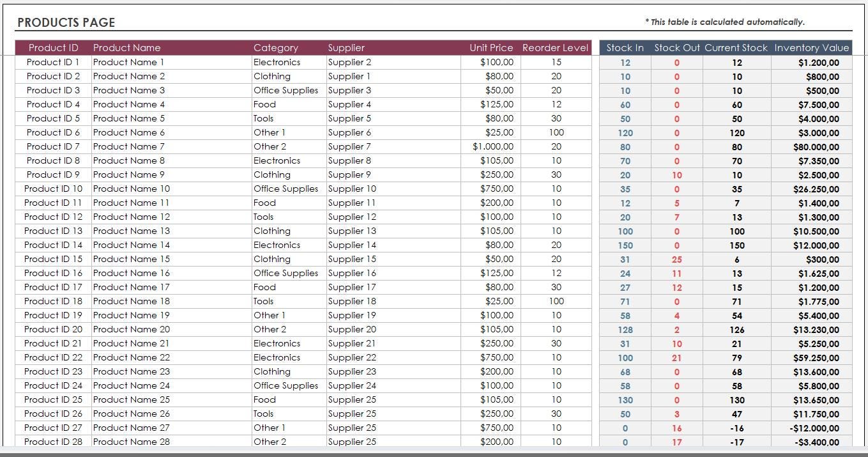The width and height of the screenshot is (868, 457).
Task: Select the Stock In column header
Action: (x=625, y=48)
